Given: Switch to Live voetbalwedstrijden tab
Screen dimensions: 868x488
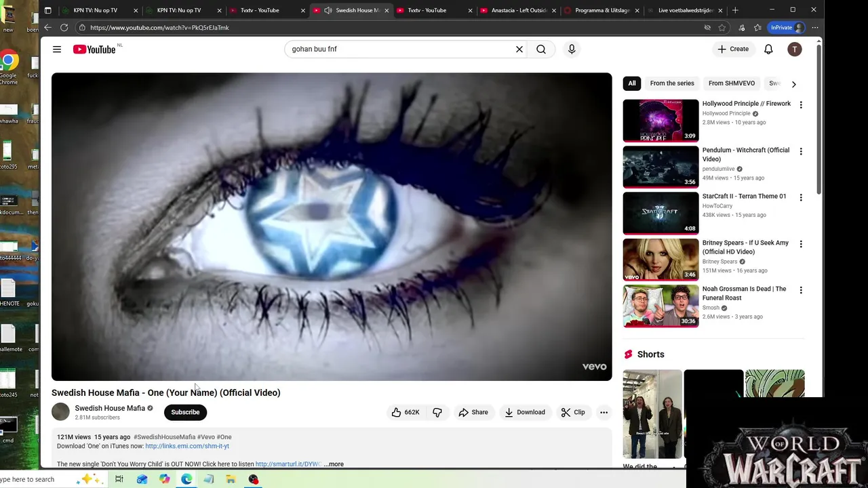Looking at the screenshot, I should (686, 10).
